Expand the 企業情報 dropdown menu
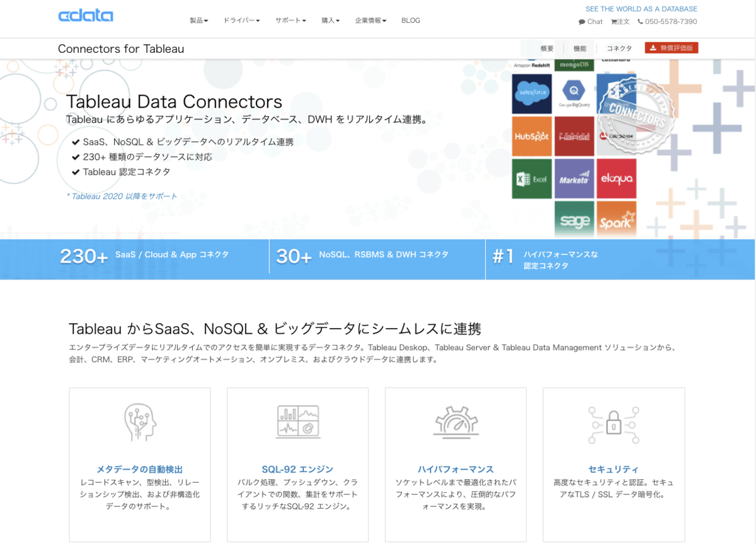The height and width of the screenshot is (544, 756). point(371,20)
